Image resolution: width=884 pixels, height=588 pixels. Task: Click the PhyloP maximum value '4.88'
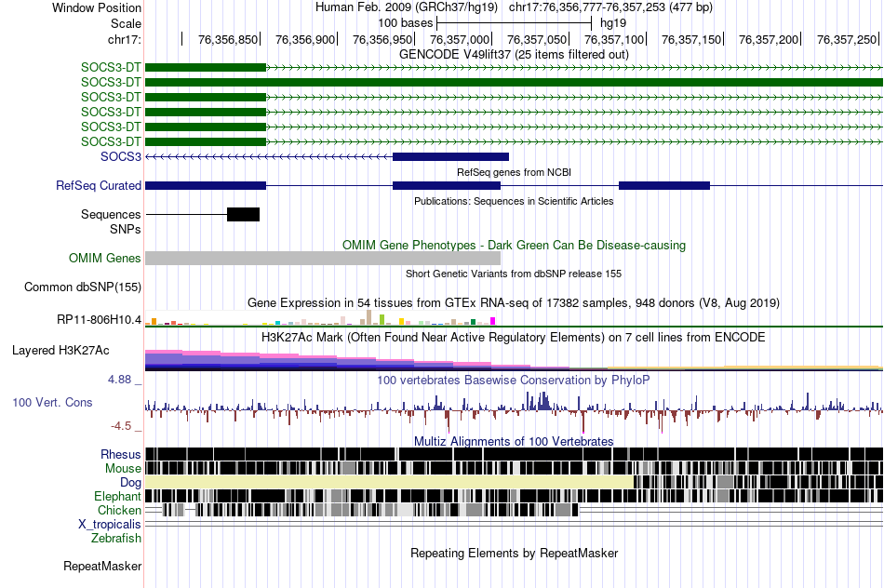[x=119, y=380]
